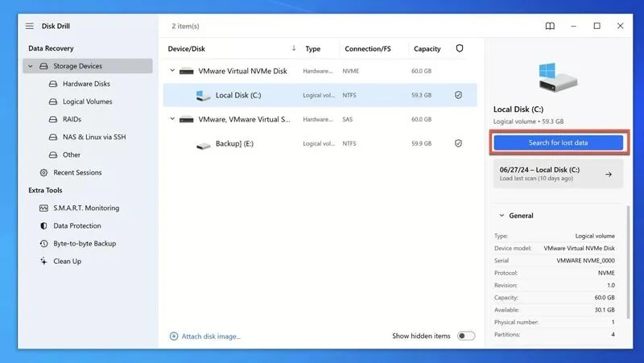Click the plus icon beside Attach disk image

[174, 336]
